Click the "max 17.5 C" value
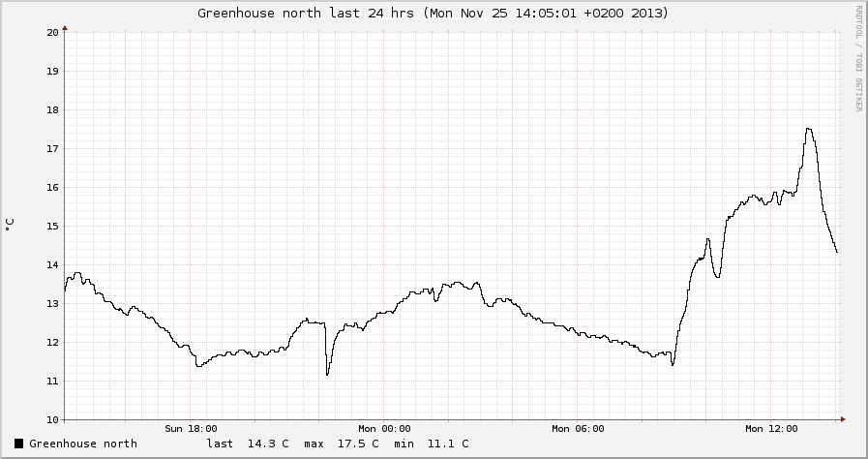The height and width of the screenshot is (459, 868). tap(341, 444)
